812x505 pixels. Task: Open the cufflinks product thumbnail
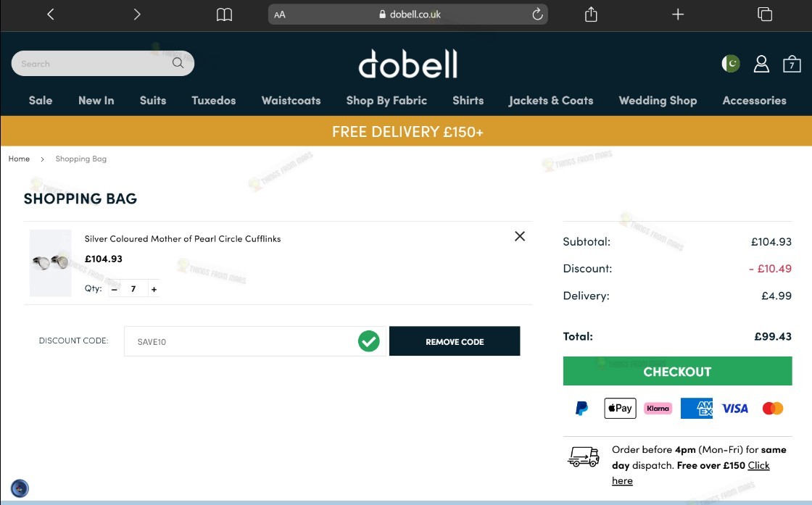click(50, 263)
